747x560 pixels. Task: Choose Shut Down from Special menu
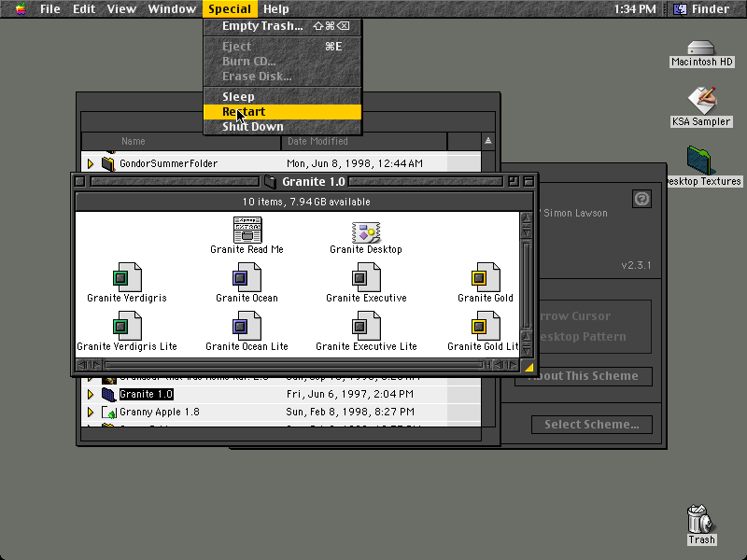(x=283, y=127)
